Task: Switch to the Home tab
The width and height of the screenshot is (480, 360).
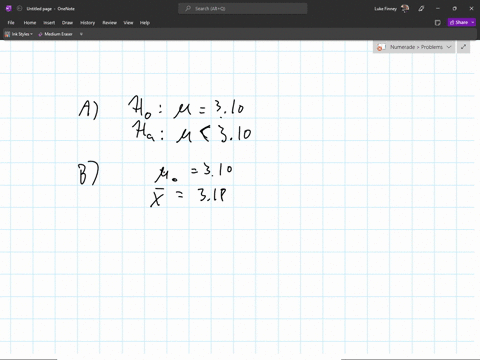Action: pyautogui.click(x=30, y=23)
